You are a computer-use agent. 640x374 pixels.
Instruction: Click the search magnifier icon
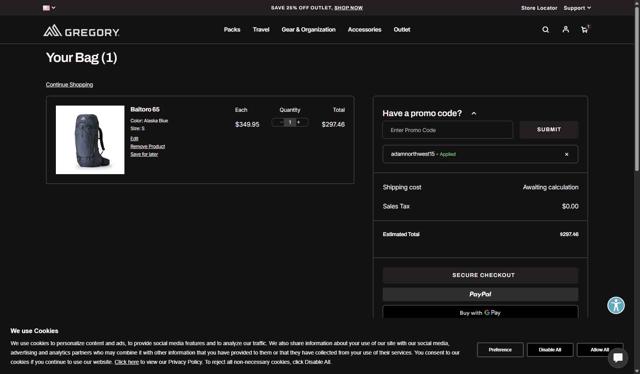point(545,29)
